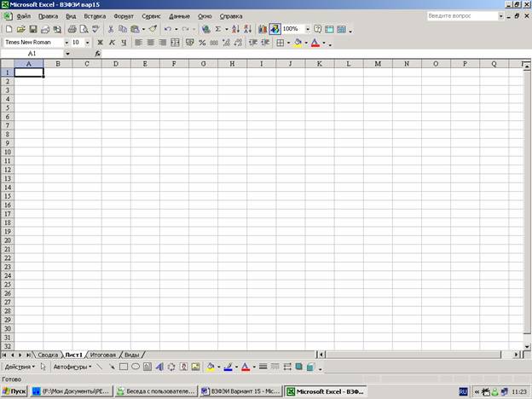Launch the Chart Wizard icon
The image size is (532, 399).
(x=263, y=29)
